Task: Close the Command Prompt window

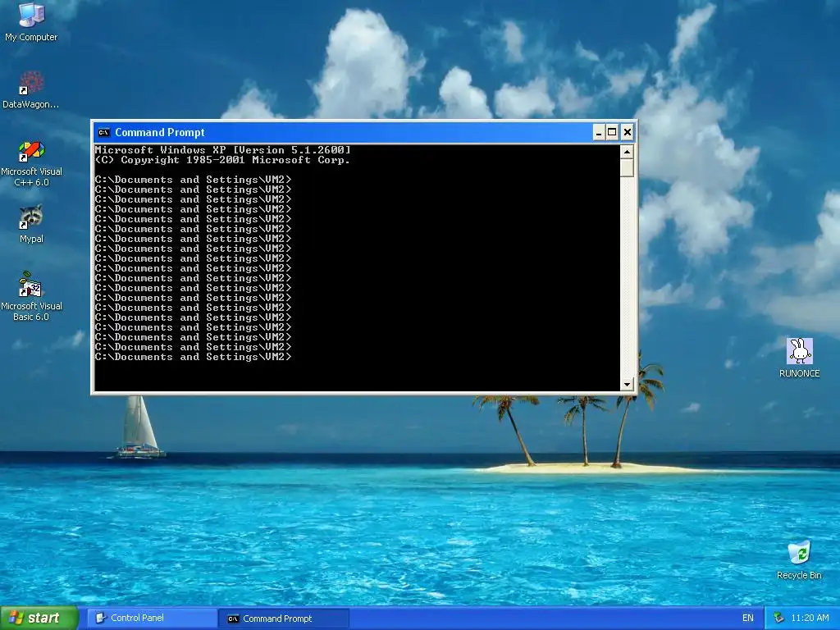Action: [x=628, y=132]
